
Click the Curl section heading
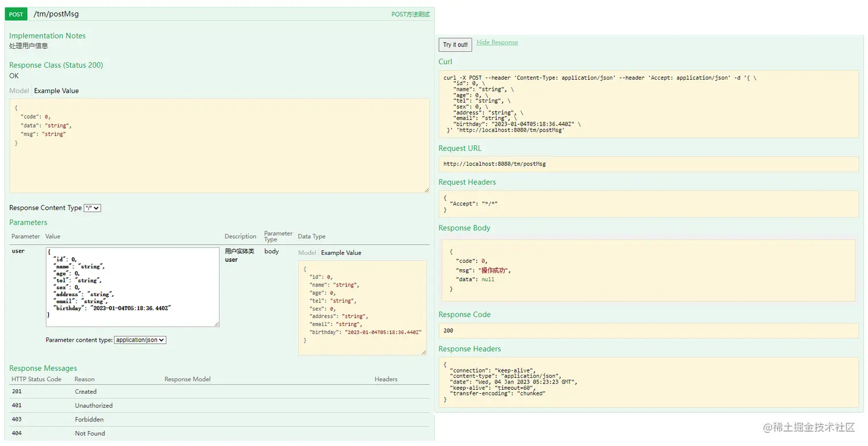pyautogui.click(x=445, y=62)
